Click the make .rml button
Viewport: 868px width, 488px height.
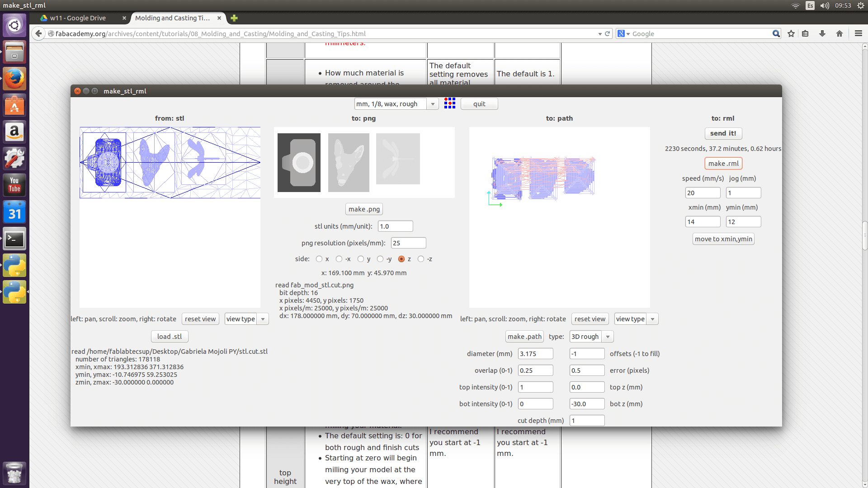(723, 164)
